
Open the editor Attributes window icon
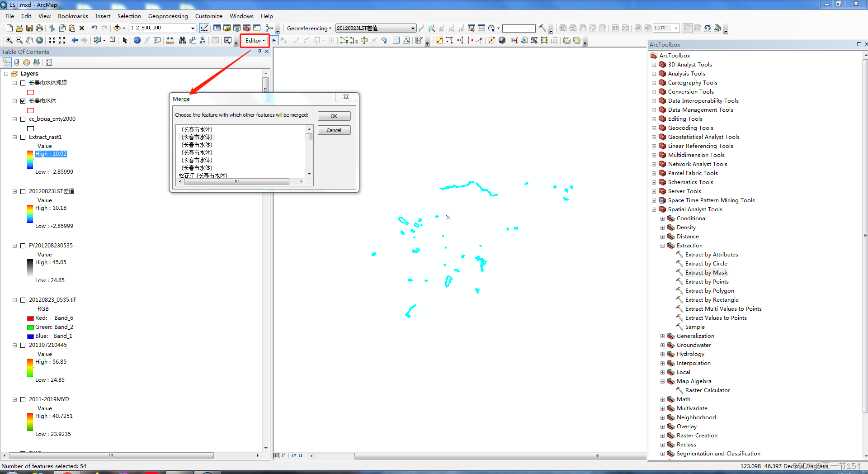point(396,40)
